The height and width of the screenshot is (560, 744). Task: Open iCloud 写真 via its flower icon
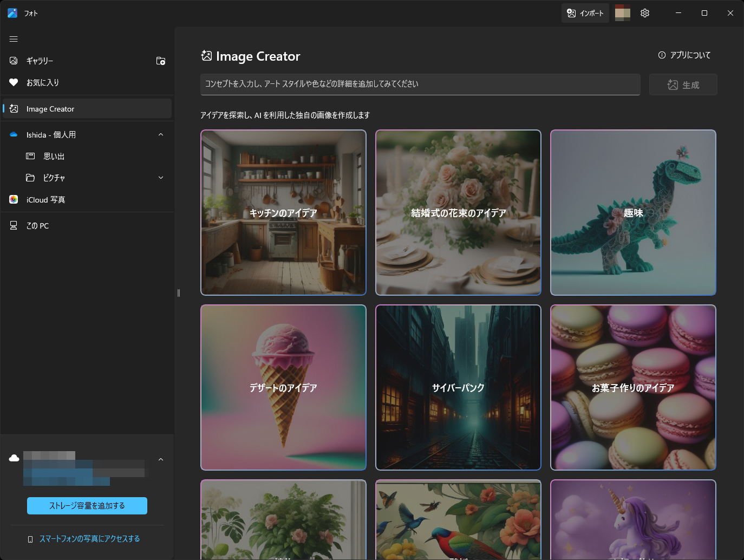coord(13,199)
